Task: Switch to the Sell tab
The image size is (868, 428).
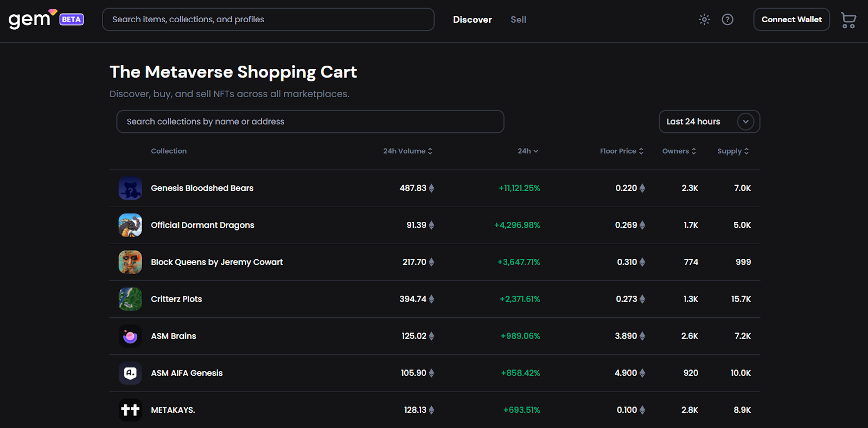Action: coord(518,20)
